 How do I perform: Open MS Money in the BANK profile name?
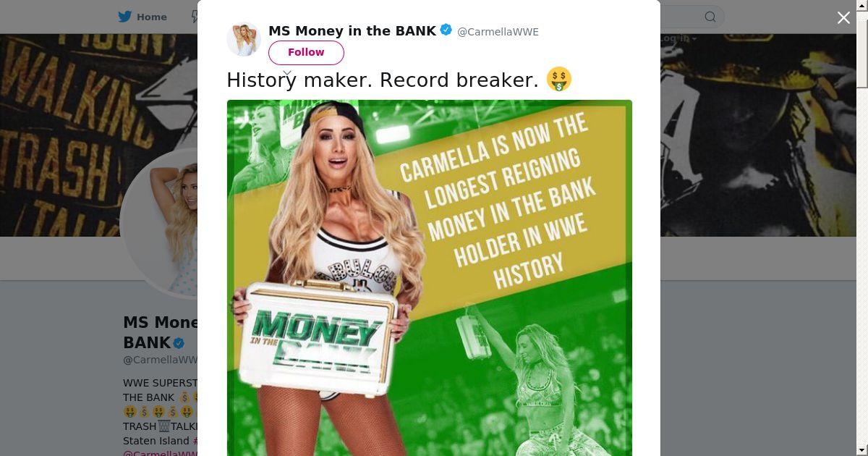[352, 30]
